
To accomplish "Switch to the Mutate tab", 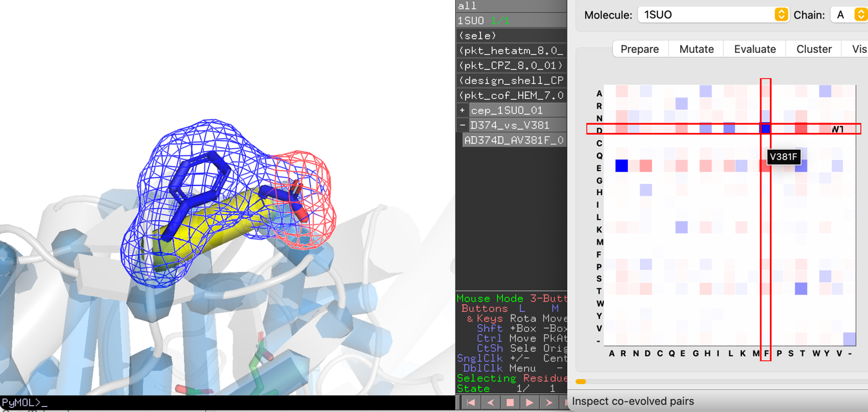I will 696,49.
